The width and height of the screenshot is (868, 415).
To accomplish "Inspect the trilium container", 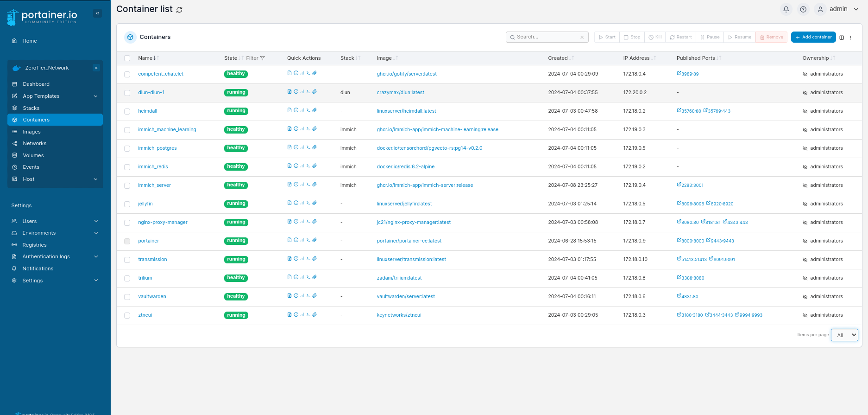I will pos(296,277).
